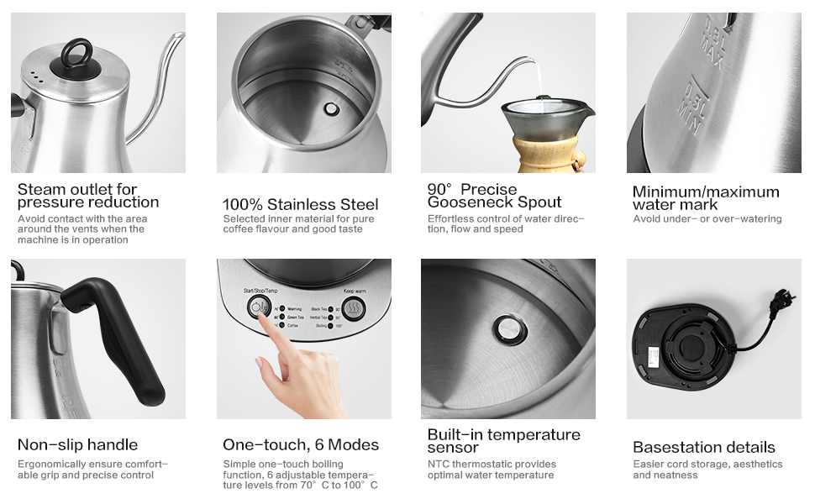
Task: Click the 'Minimum/maximum water mark' heading
Action: 706,198
